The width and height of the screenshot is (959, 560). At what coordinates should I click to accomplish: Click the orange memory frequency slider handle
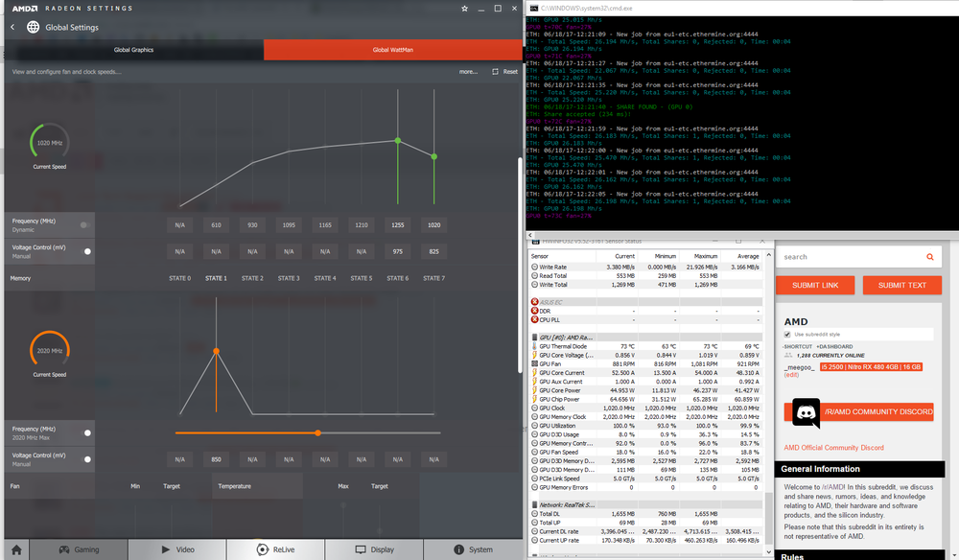tap(317, 432)
